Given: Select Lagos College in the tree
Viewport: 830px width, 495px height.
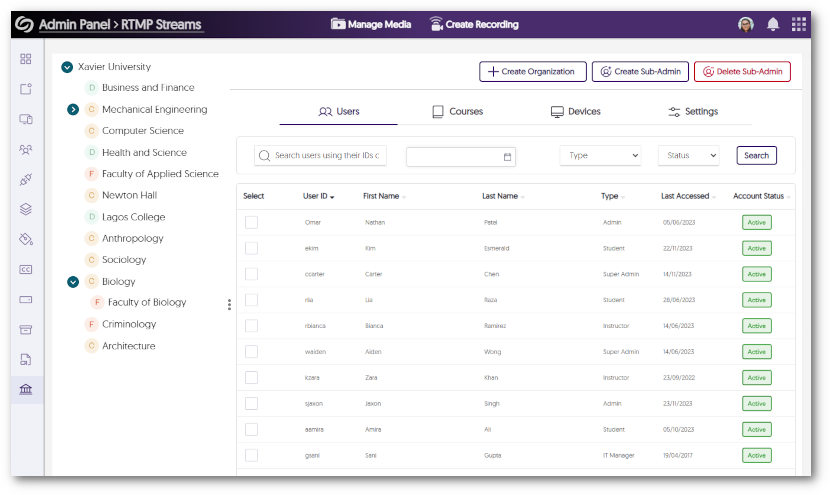Looking at the screenshot, I should (x=133, y=217).
